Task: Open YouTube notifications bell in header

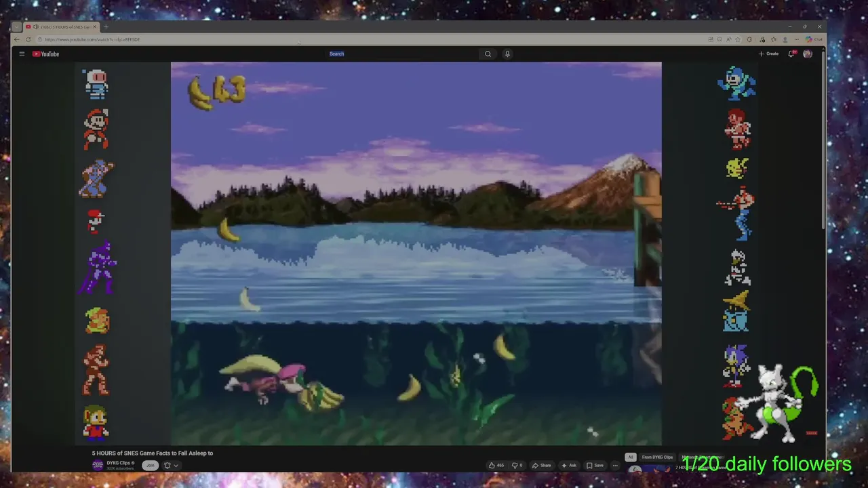Action: click(x=791, y=54)
